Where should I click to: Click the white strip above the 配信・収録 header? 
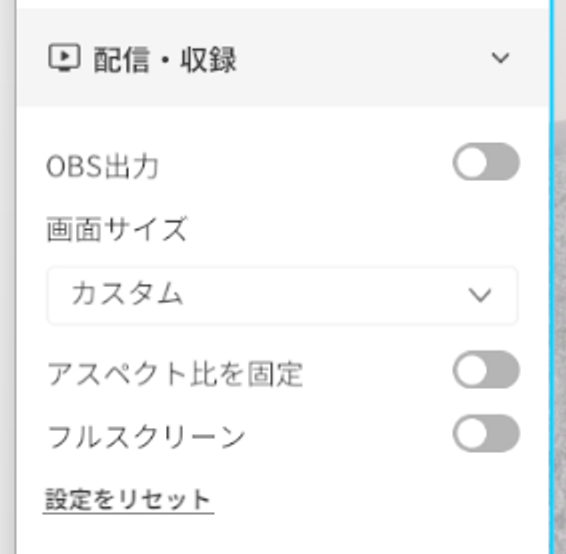pyautogui.click(x=283, y=4)
